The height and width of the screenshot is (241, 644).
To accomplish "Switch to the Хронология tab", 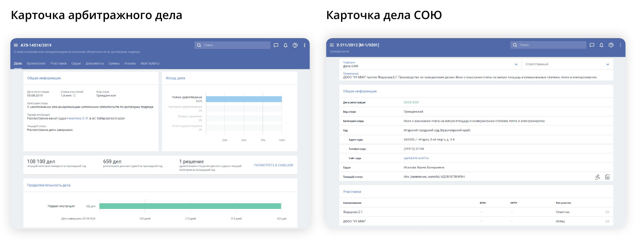I will click(x=36, y=63).
